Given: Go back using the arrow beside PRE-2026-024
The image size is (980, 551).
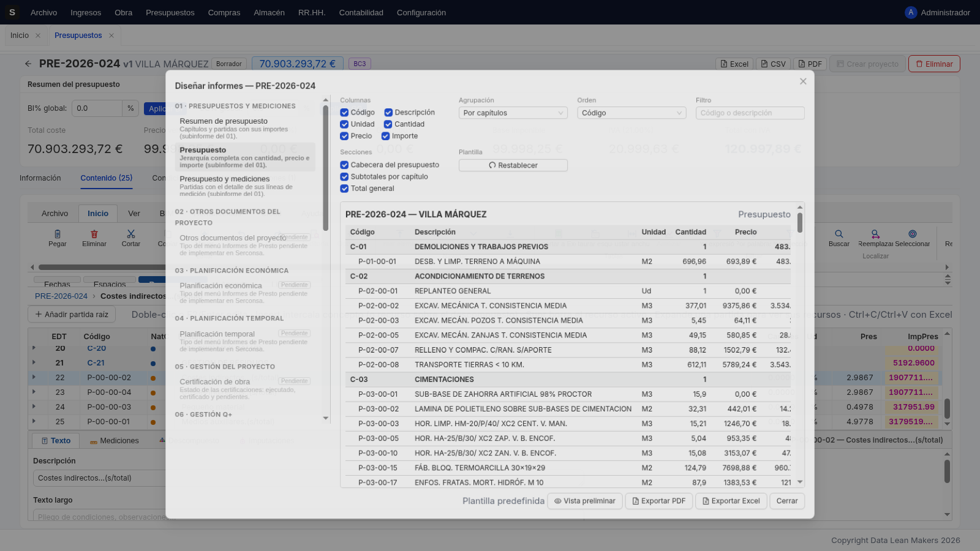Looking at the screenshot, I should coord(28,64).
